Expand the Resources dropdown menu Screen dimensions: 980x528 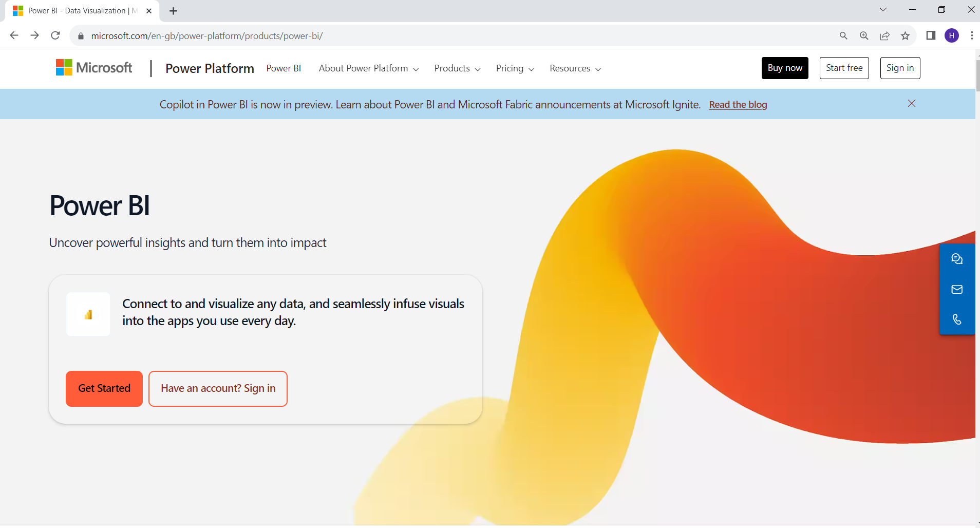click(x=575, y=68)
